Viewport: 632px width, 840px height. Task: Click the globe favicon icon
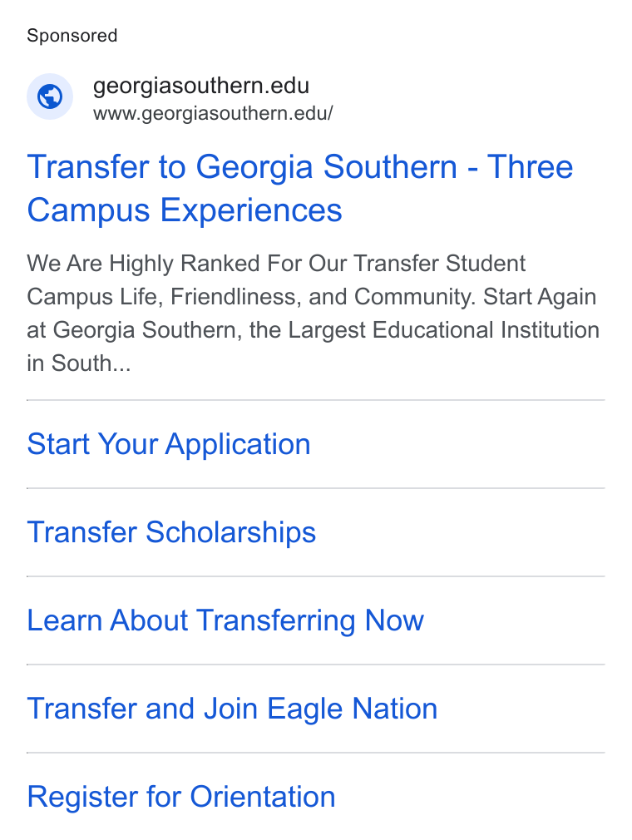pos(50,96)
